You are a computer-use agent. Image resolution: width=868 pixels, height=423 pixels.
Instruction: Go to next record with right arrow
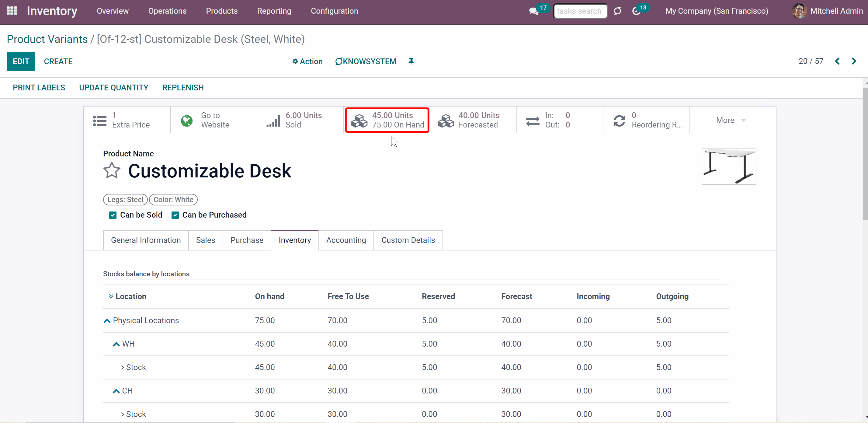point(854,61)
